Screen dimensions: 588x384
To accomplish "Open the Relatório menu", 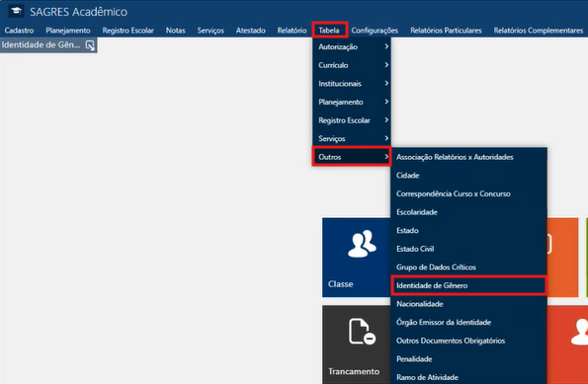I will (x=292, y=31).
